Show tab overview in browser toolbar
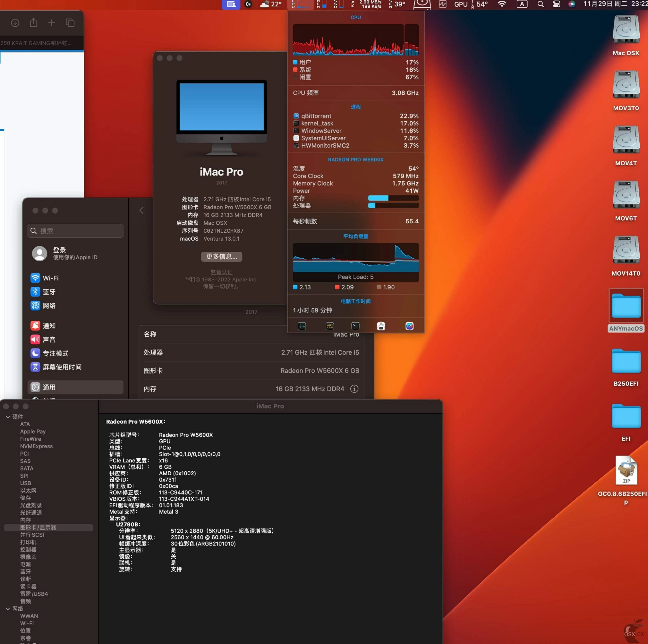The image size is (648, 644). (x=70, y=23)
